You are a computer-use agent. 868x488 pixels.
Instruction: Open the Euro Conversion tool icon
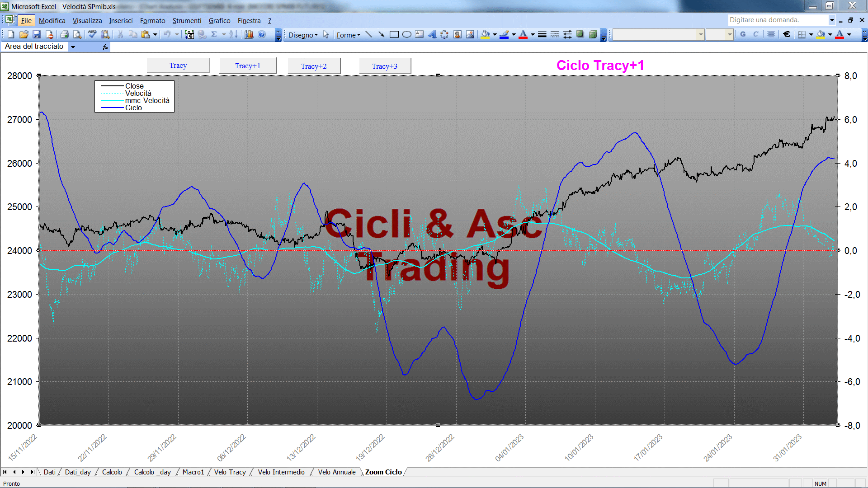(x=189, y=35)
